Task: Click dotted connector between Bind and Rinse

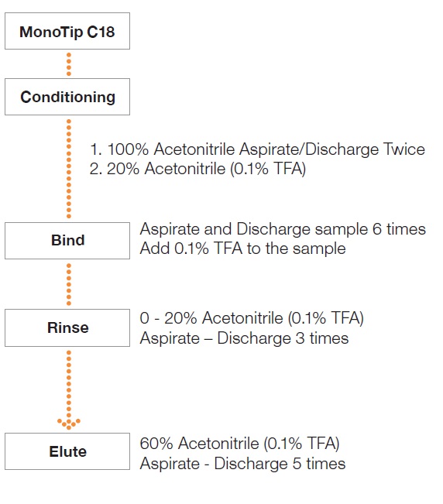Action: [69, 284]
